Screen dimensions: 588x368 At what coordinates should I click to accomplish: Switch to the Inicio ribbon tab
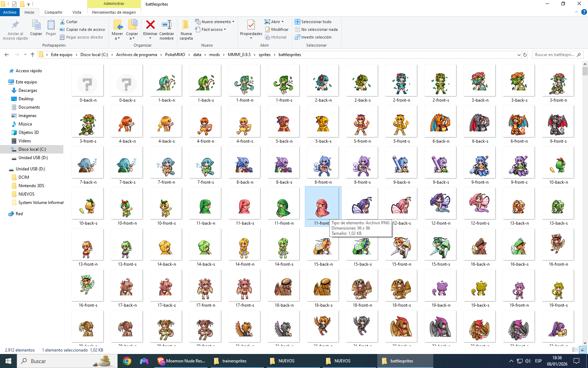29,12
